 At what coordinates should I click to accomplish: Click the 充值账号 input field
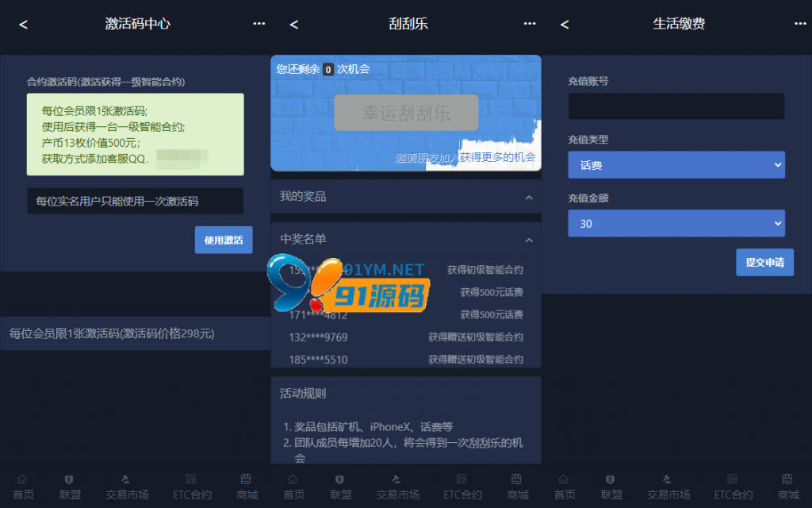click(676, 106)
